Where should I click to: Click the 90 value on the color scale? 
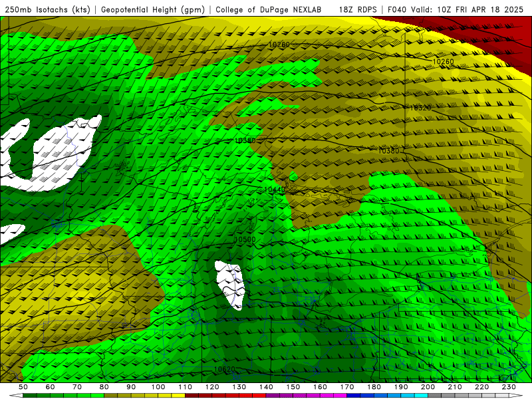click(x=131, y=387)
